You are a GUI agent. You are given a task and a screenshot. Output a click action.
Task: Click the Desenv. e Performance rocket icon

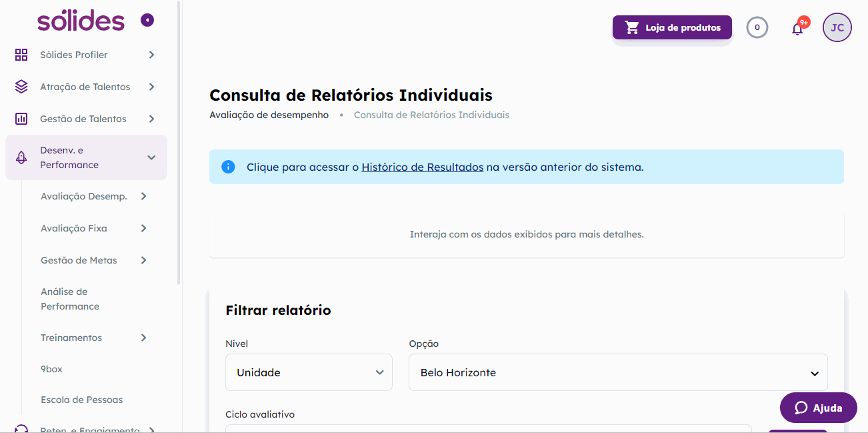[x=21, y=157]
